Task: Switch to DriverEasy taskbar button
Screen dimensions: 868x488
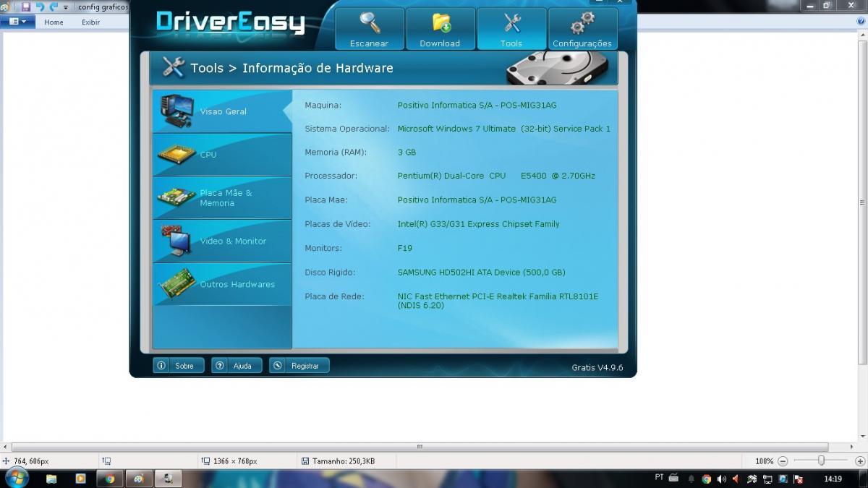Action: [x=168, y=479]
